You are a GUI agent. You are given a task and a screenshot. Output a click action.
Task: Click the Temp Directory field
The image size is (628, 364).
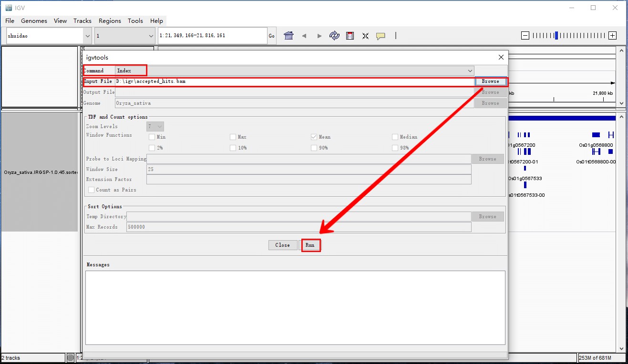click(x=299, y=216)
